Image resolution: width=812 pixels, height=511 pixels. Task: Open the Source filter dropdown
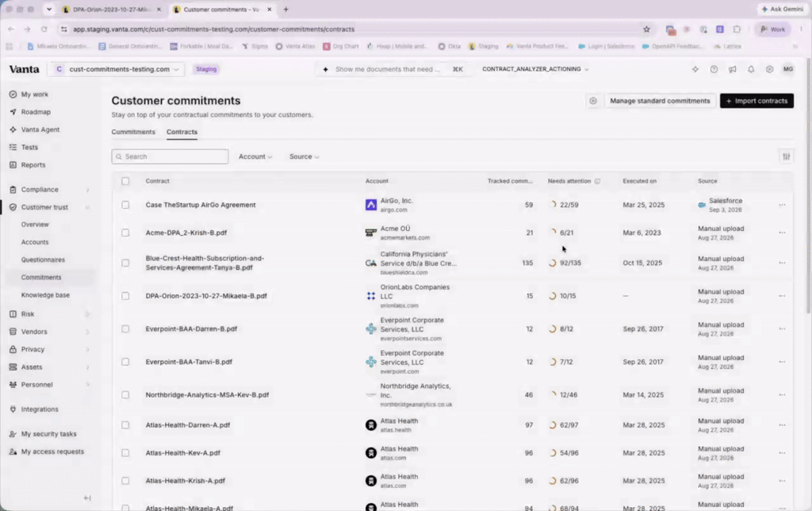coord(304,156)
